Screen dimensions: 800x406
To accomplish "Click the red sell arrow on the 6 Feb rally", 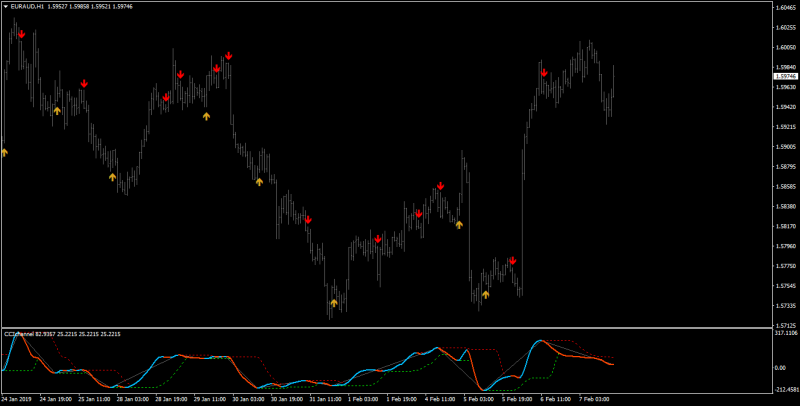I will pos(544,72).
